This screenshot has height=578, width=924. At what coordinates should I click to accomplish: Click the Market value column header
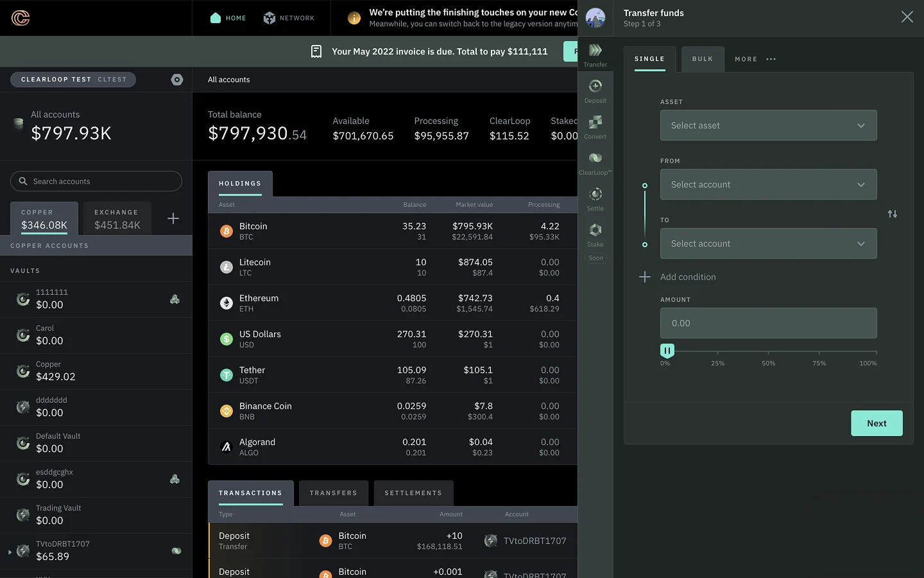(x=474, y=205)
